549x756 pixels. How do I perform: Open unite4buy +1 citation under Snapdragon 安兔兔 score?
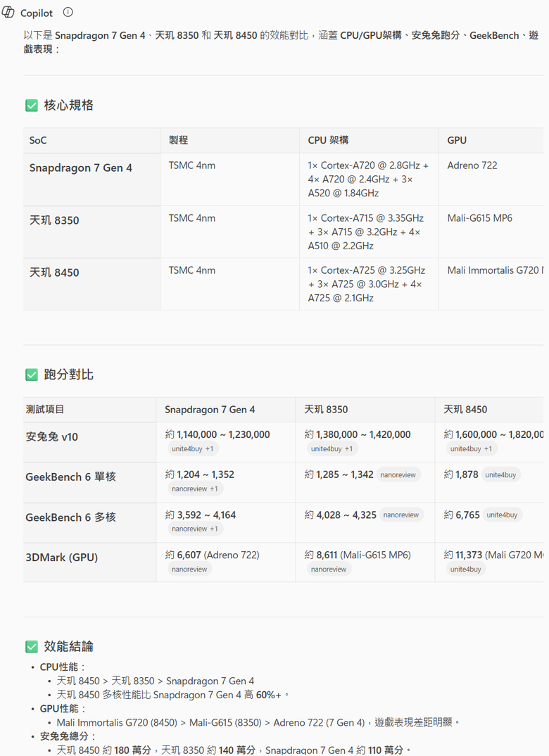click(192, 449)
